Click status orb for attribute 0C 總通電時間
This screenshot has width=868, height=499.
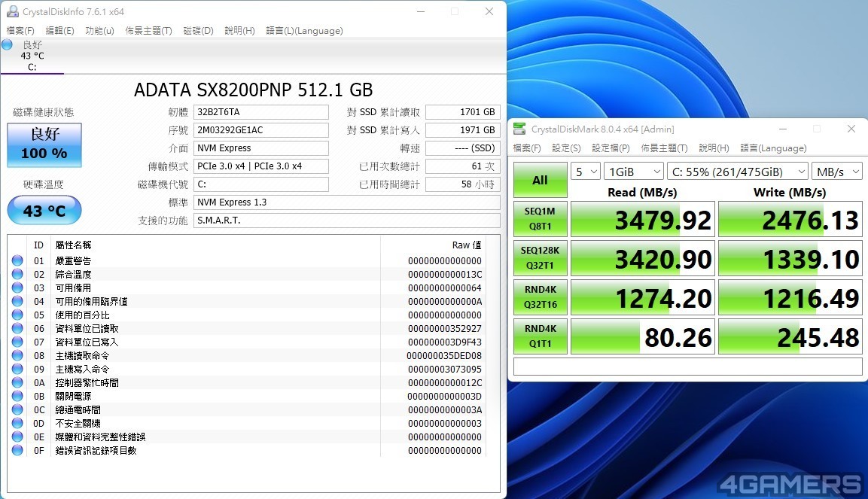click(17, 409)
